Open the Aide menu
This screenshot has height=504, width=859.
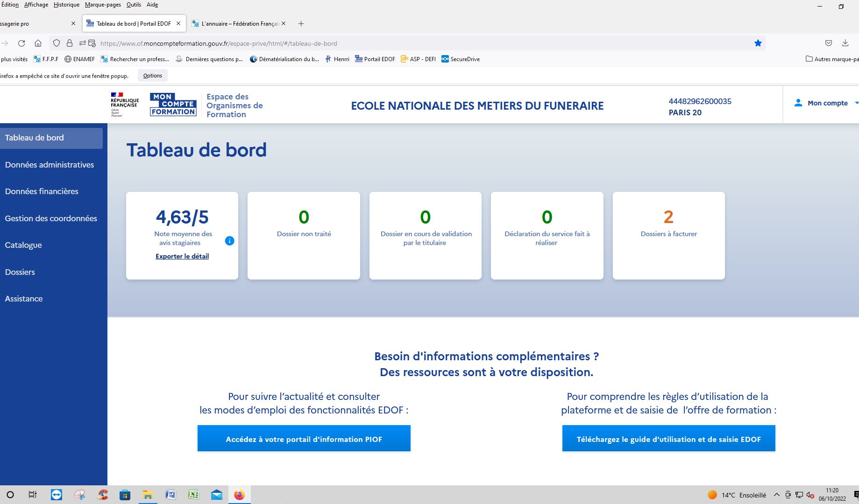(152, 5)
